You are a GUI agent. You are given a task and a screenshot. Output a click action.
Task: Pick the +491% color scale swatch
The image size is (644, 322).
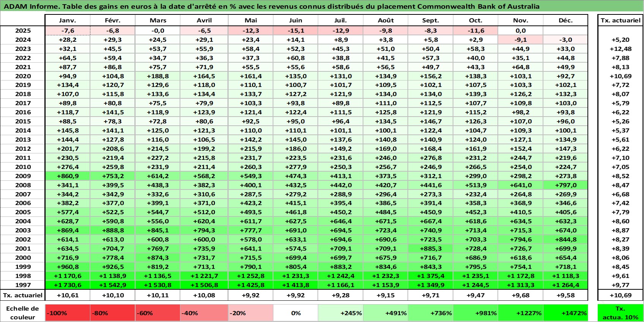tap(386, 313)
